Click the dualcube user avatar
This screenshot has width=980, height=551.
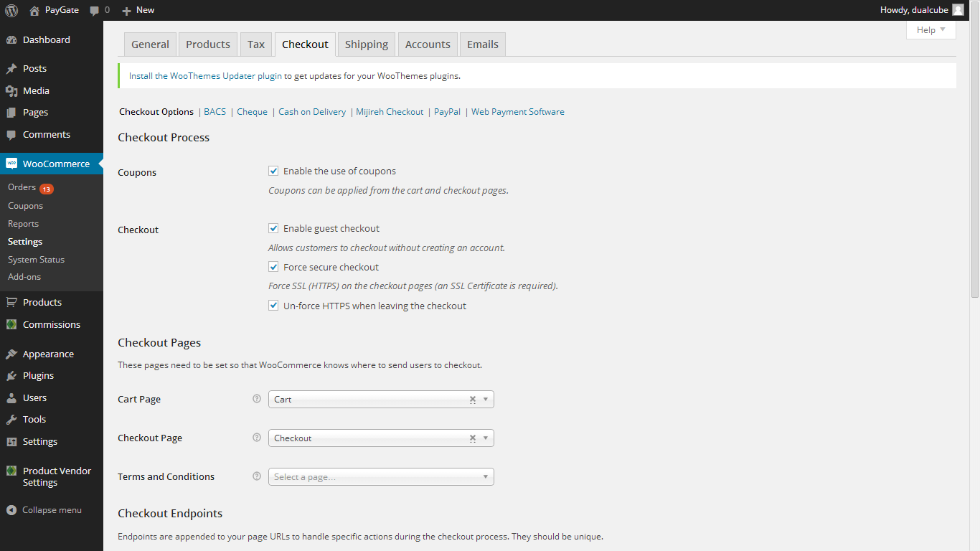pyautogui.click(x=958, y=10)
